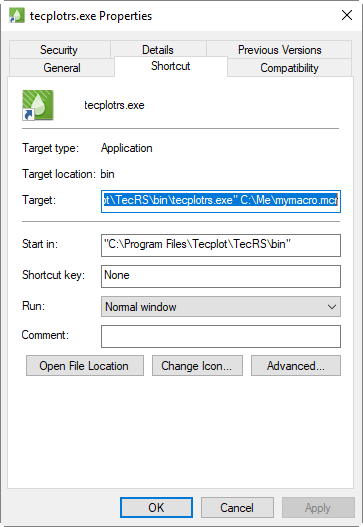Click the Target type label
Screen dimensions: 363x527
click(50, 148)
